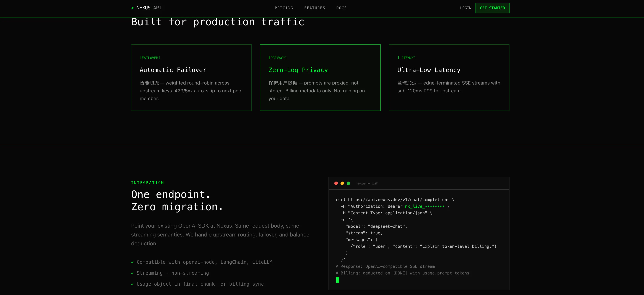
Task: Click the green dot in terminal window
Action: click(348, 183)
